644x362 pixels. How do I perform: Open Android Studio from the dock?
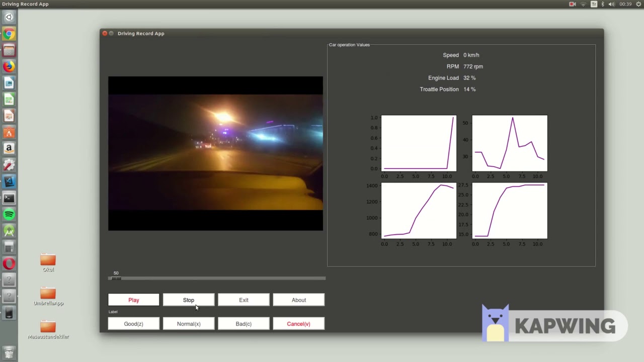9,231
